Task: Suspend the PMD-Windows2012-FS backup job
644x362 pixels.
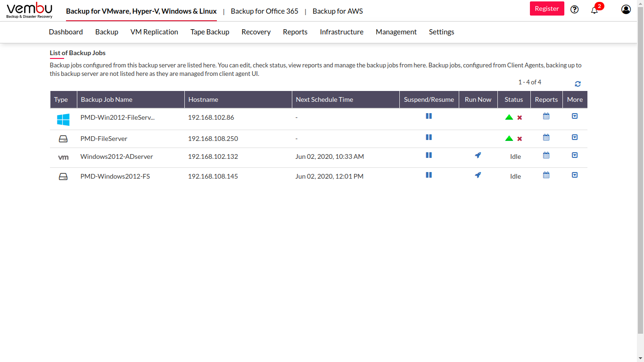Action: point(429,175)
